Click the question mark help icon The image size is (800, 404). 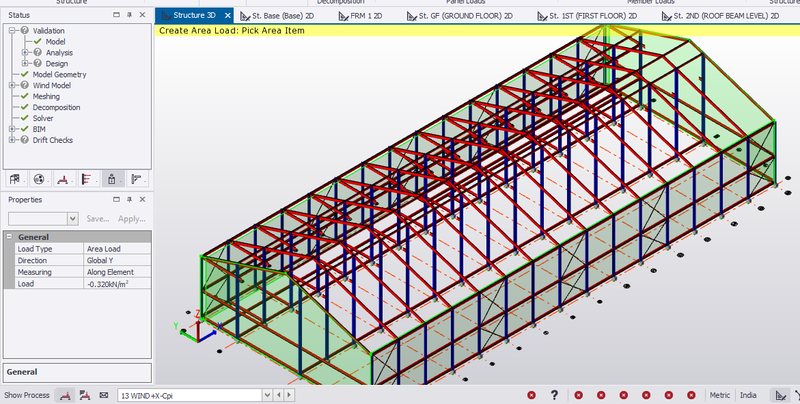(x=554, y=395)
